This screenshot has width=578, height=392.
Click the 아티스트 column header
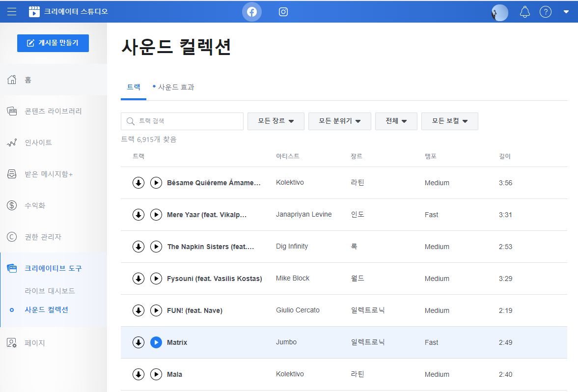pos(287,156)
